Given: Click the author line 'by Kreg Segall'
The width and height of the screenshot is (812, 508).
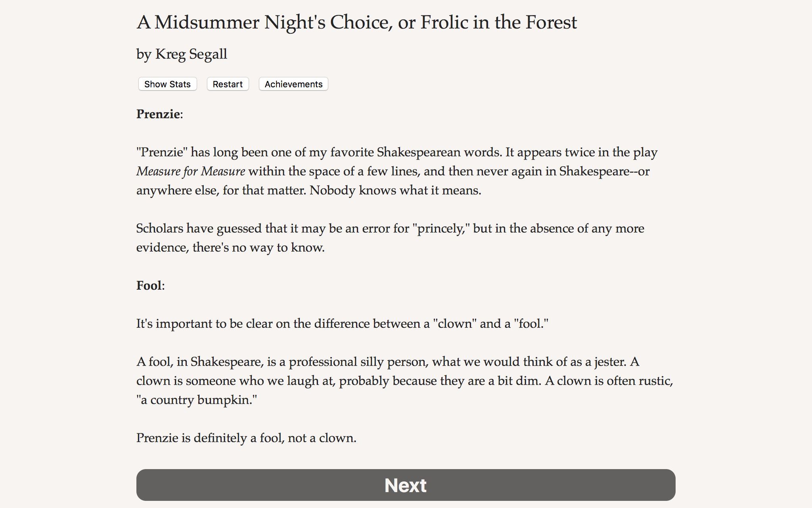Looking at the screenshot, I should (x=182, y=54).
